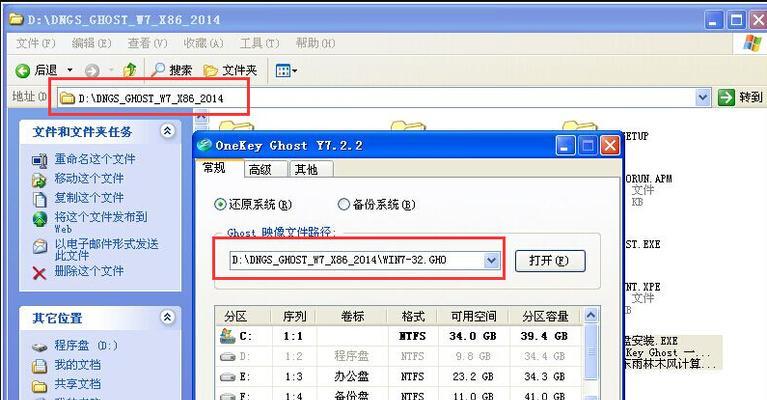The height and width of the screenshot is (400, 767).
Task: Select partition row E: 办公盘
Action: pyautogui.click(x=399, y=377)
